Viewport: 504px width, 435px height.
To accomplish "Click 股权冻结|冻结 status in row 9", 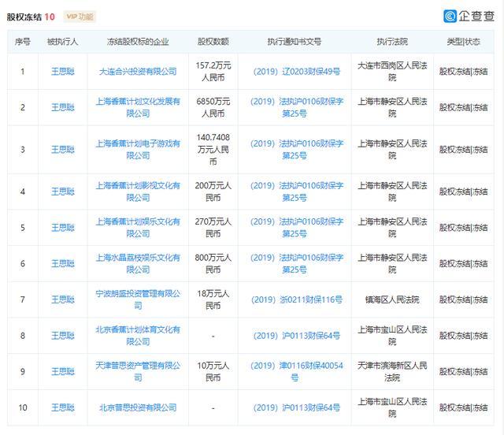I will coord(464,372).
